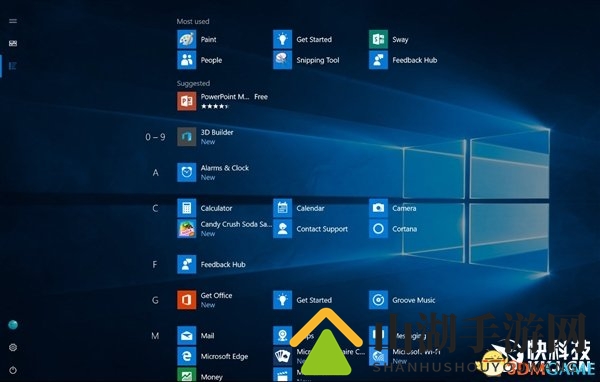Screen dimensions: 600x382
Task: Click the letter C group header
Action: (x=155, y=208)
